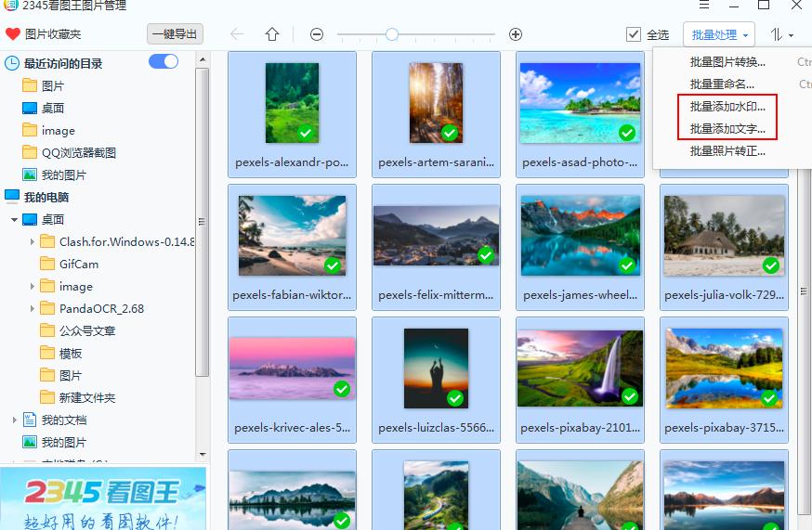Select the pexels-pixabay-2101 waterfall thumbnail

[x=580, y=380]
